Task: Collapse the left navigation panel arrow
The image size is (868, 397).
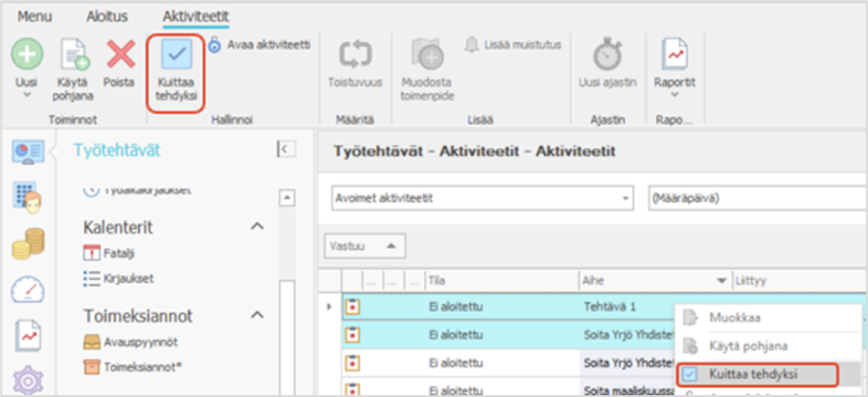Action: coord(285,150)
